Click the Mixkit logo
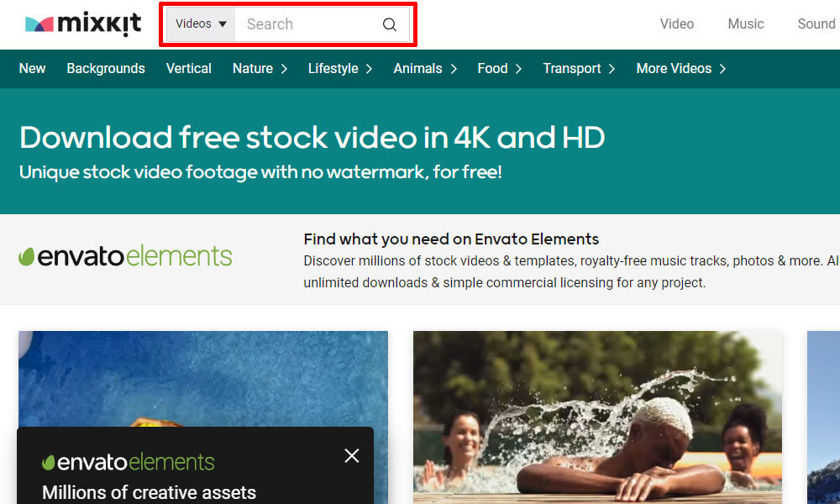Viewport: 840px width, 504px height. [x=83, y=24]
